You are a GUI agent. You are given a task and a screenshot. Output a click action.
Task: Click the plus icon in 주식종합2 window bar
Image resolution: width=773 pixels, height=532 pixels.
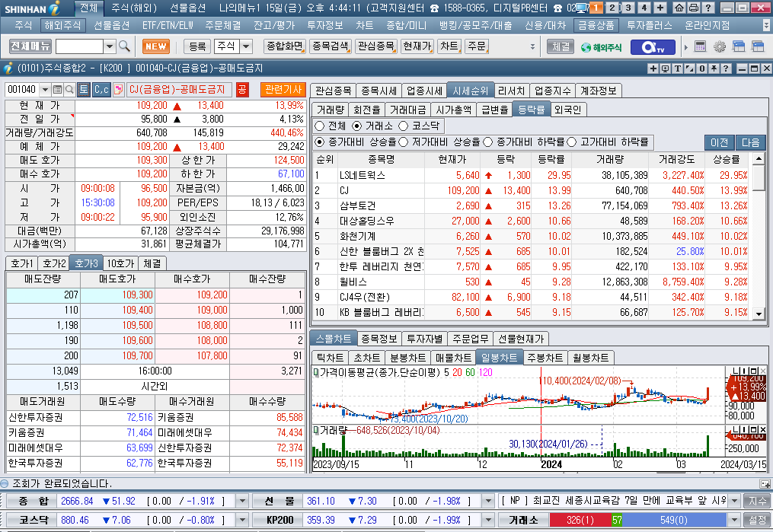click(653, 68)
